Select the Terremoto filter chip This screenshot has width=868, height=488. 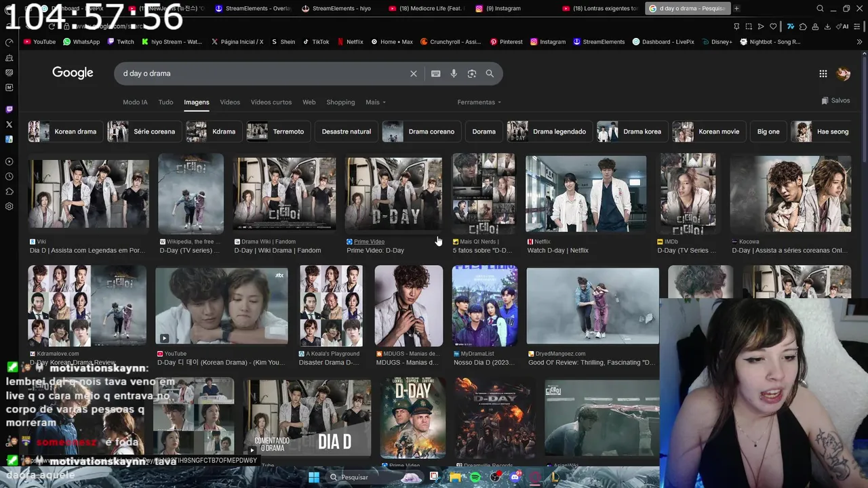pyautogui.click(x=279, y=131)
